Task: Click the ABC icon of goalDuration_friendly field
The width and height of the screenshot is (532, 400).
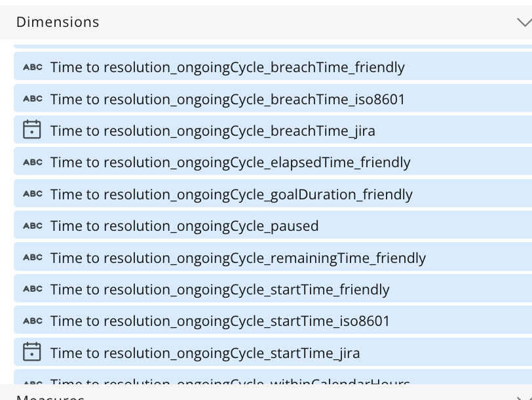Action: [33, 194]
